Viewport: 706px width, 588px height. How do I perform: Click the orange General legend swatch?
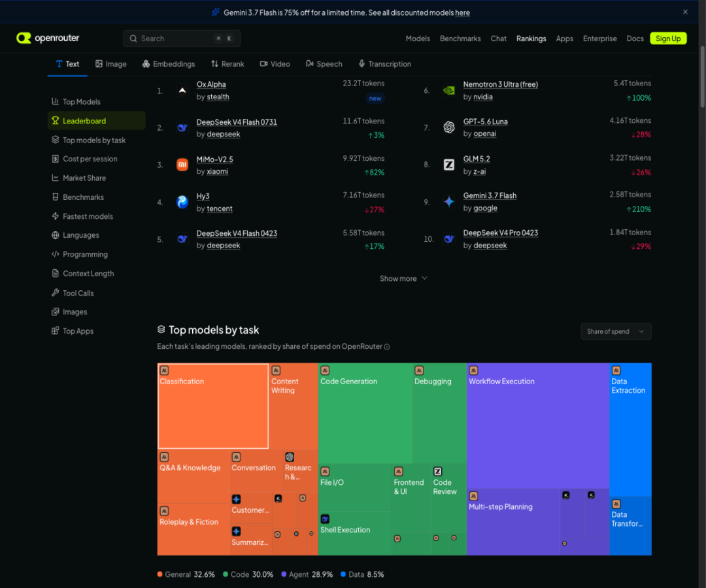[x=160, y=574]
